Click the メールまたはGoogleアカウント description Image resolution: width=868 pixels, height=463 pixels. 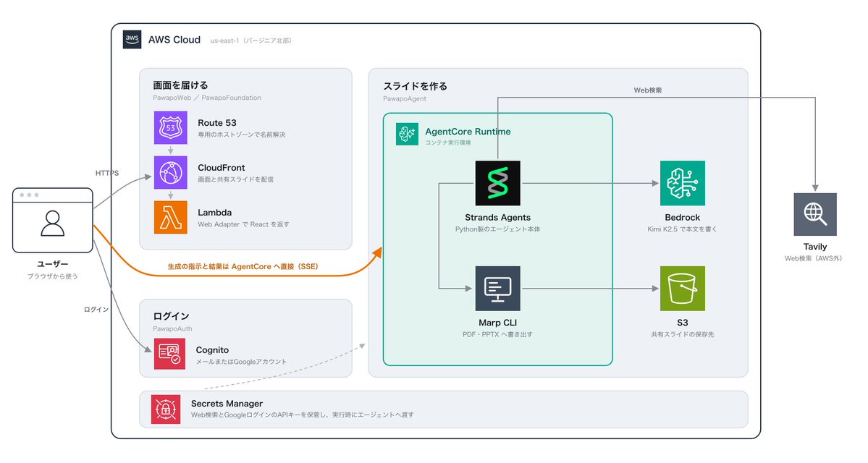click(x=241, y=362)
